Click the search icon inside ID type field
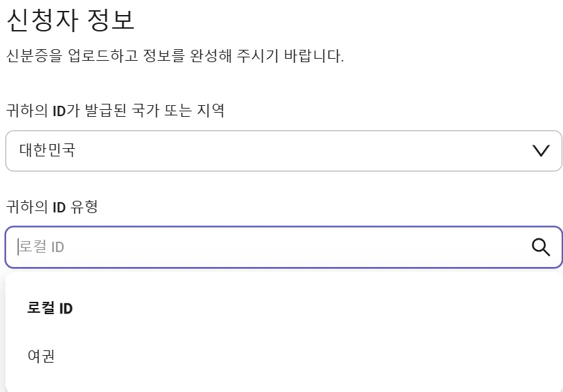This screenshot has height=392, width=563. (540, 247)
